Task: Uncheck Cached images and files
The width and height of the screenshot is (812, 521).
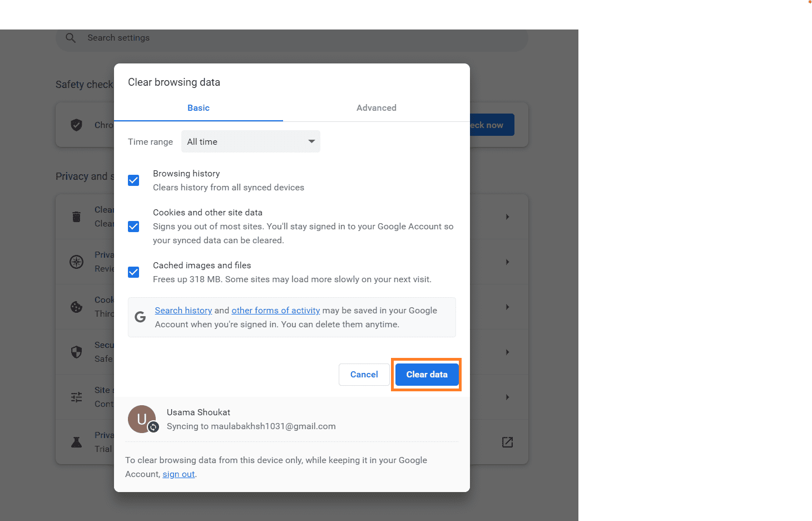Action: pos(133,272)
